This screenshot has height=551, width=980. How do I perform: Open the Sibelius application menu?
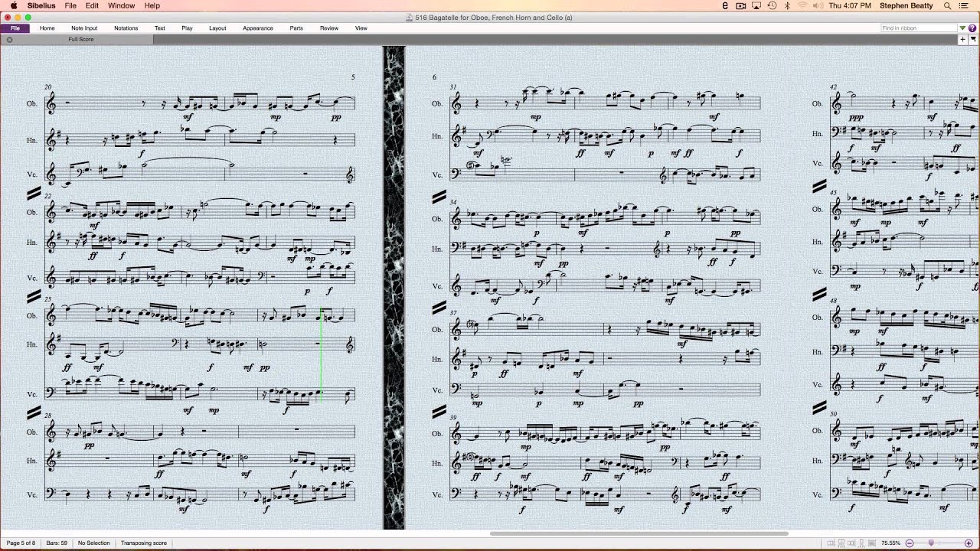click(41, 6)
